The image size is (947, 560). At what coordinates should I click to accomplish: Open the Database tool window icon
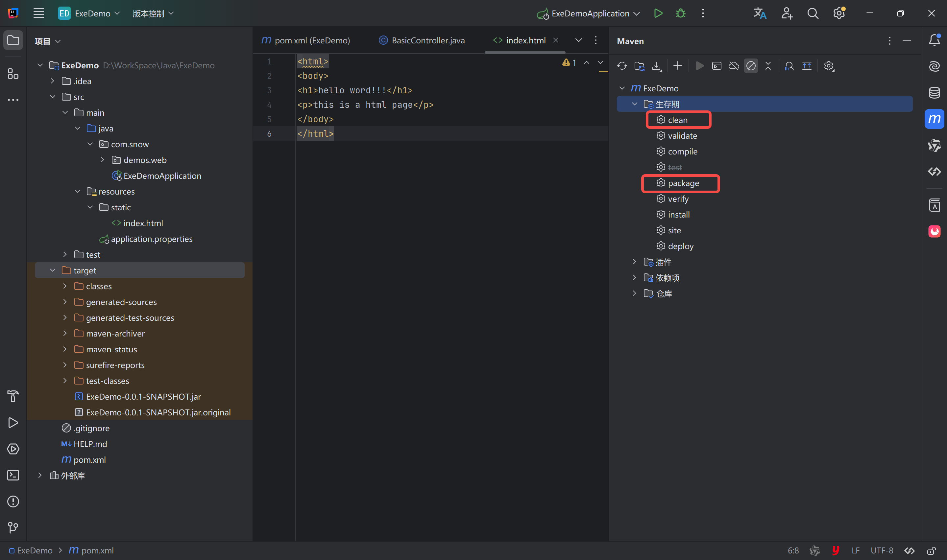coord(934,92)
